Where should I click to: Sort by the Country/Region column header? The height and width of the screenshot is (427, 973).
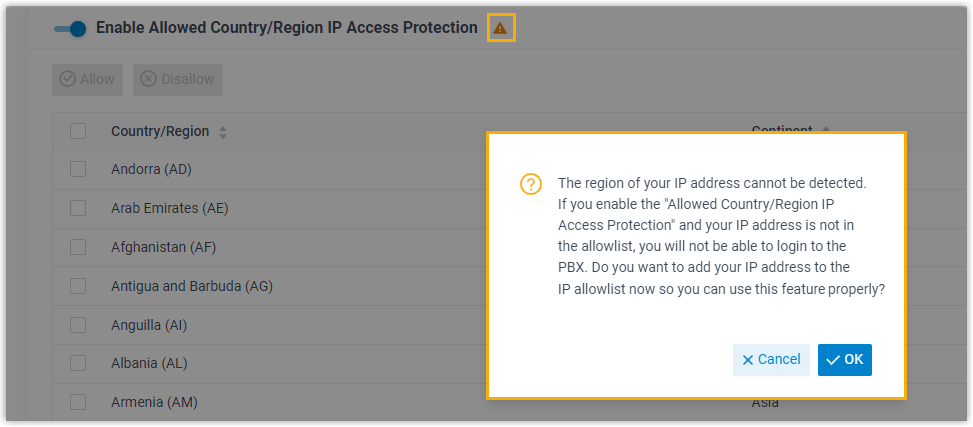(x=160, y=131)
